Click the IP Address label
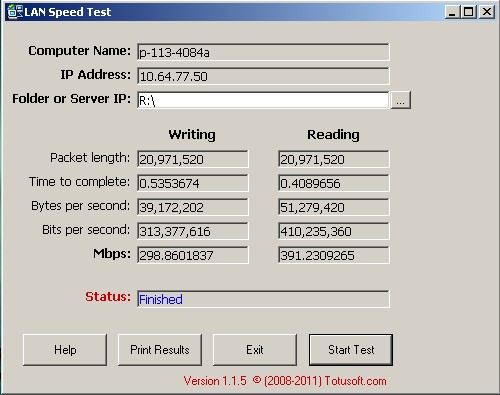 point(96,75)
